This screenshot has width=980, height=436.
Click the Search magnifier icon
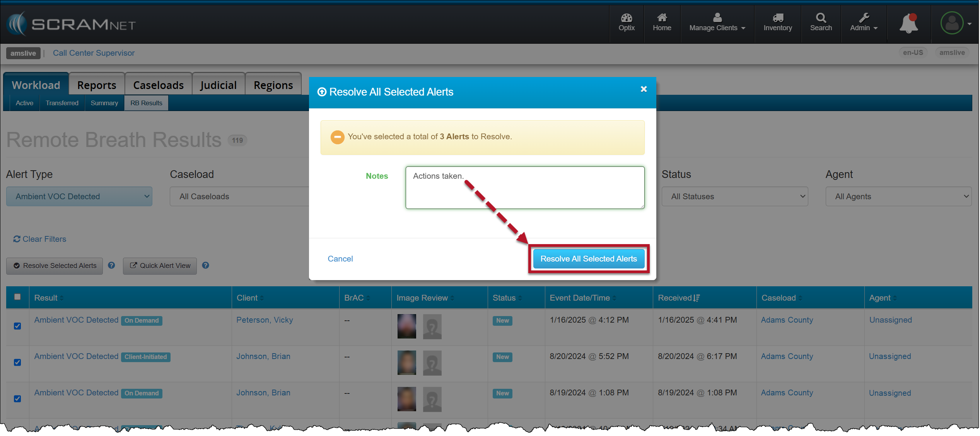pyautogui.click(x=821, y=18)
